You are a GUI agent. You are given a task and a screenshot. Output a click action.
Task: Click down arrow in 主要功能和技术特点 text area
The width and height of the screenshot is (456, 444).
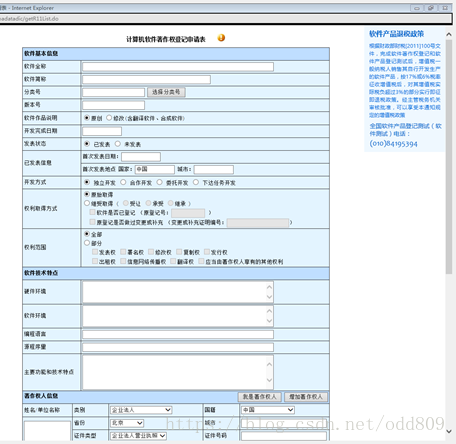click(269, 380)
